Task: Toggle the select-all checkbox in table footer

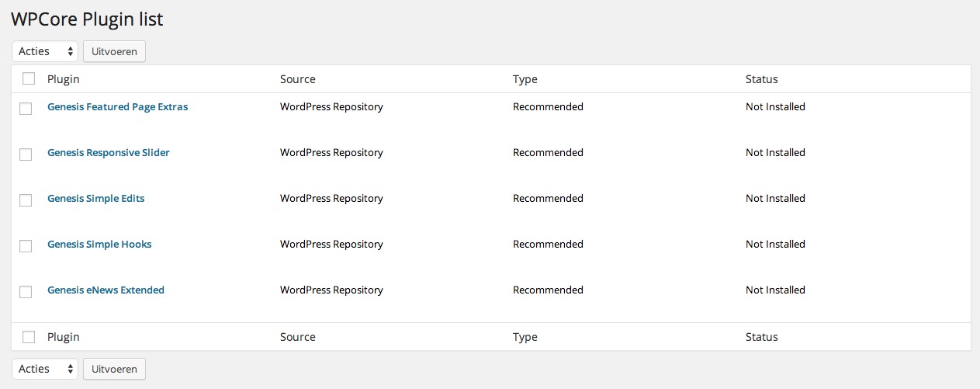Action: pos(29,337)
